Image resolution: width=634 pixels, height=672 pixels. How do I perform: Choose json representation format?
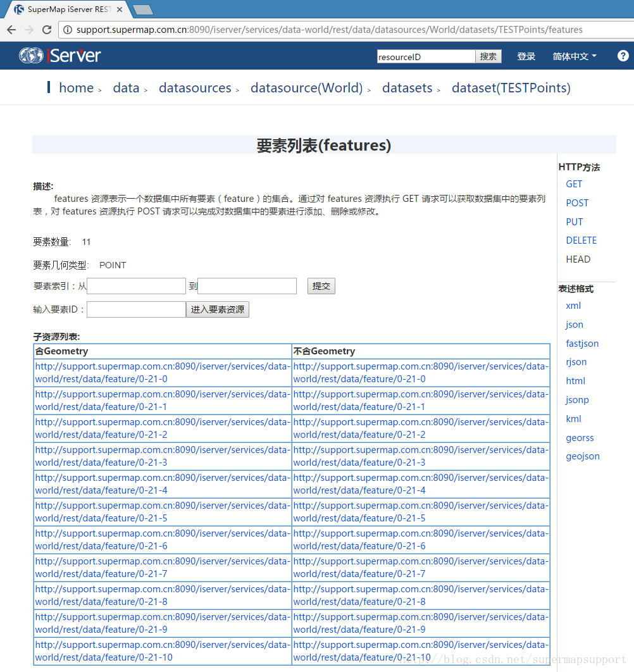[x=575, y=325]
